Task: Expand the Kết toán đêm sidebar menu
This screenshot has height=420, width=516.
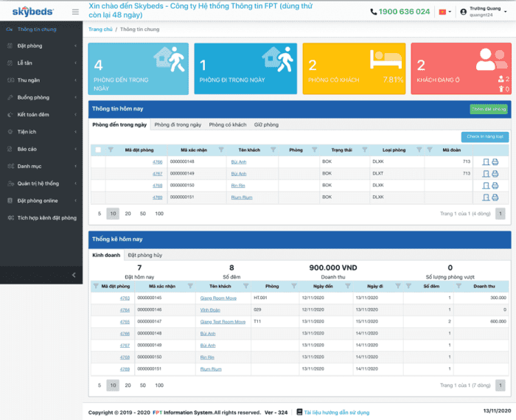Action: coord(41,114)
